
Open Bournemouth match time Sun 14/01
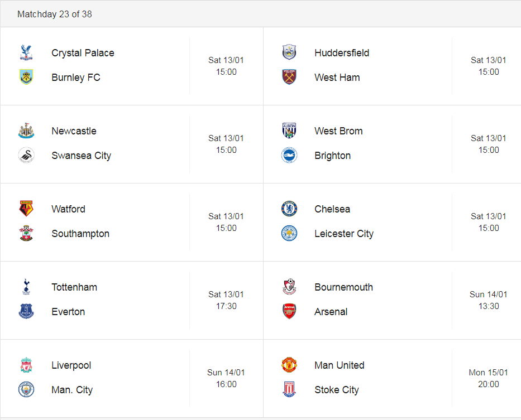(488, 295)
